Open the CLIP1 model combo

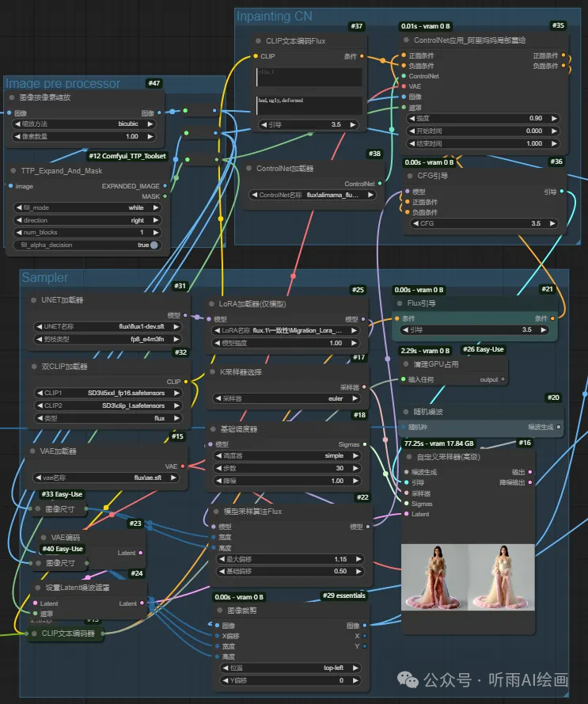[108, 393]
